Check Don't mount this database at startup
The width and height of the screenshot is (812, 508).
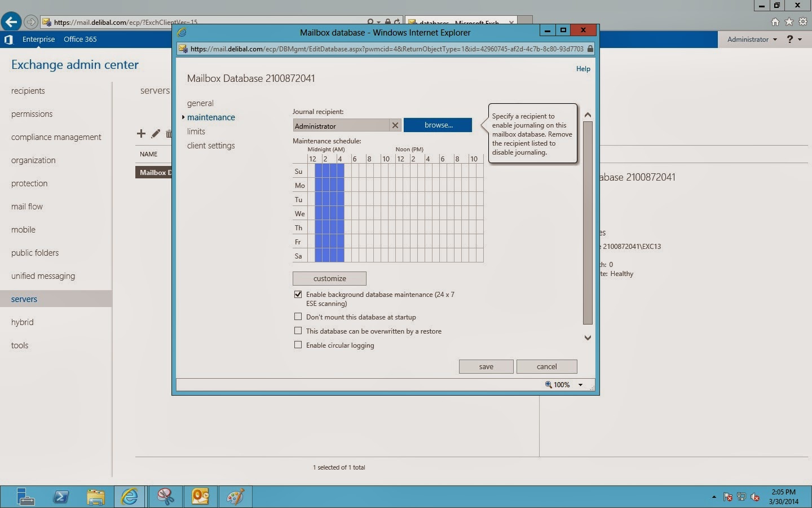point(298,317)
